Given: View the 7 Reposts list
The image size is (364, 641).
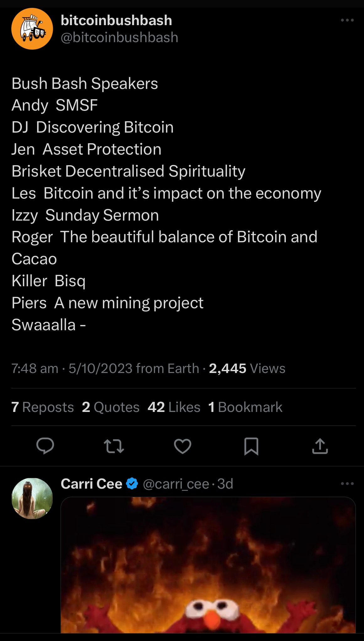Looking at the screenshot, I should (43, 407).
